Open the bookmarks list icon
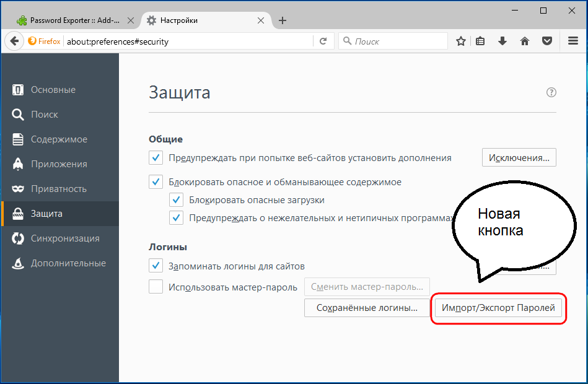588x384 pixels. [481, 41]
